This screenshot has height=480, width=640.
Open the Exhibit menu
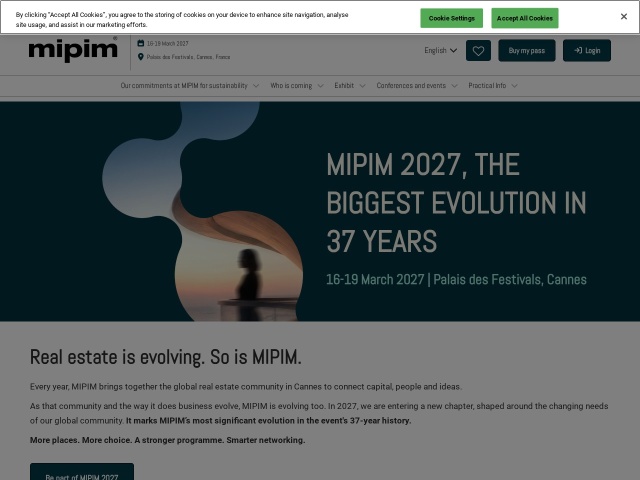[x=344, y=86]
